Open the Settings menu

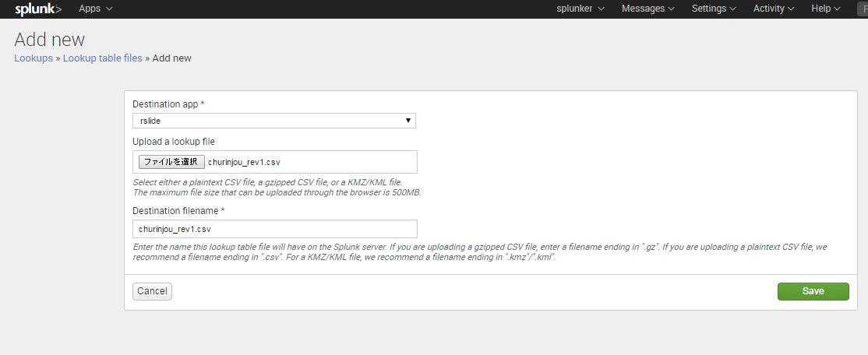(714, 9)
